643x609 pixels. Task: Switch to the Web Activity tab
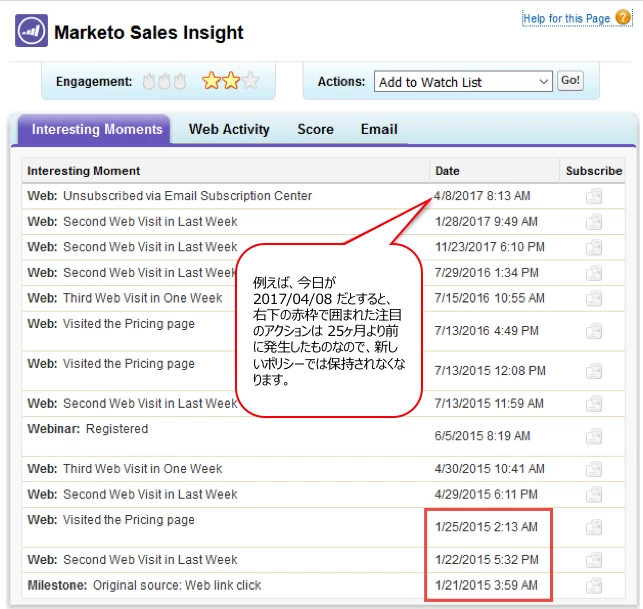click(x=229, y=130)
